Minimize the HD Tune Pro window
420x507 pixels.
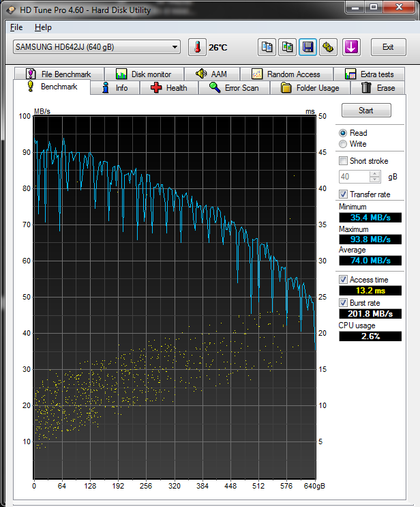pyautogui.click(x=355, y=8)
